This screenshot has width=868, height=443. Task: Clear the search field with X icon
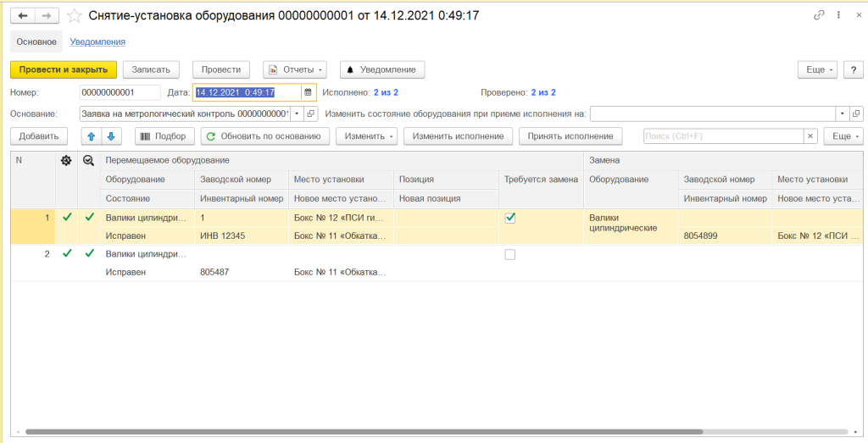[x=810, y=136]
